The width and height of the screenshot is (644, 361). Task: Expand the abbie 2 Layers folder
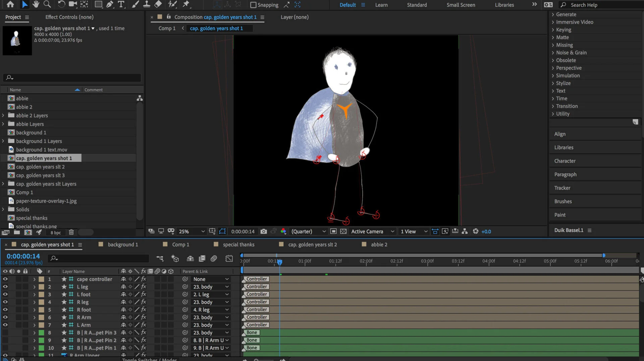click(x=3, y=115)
